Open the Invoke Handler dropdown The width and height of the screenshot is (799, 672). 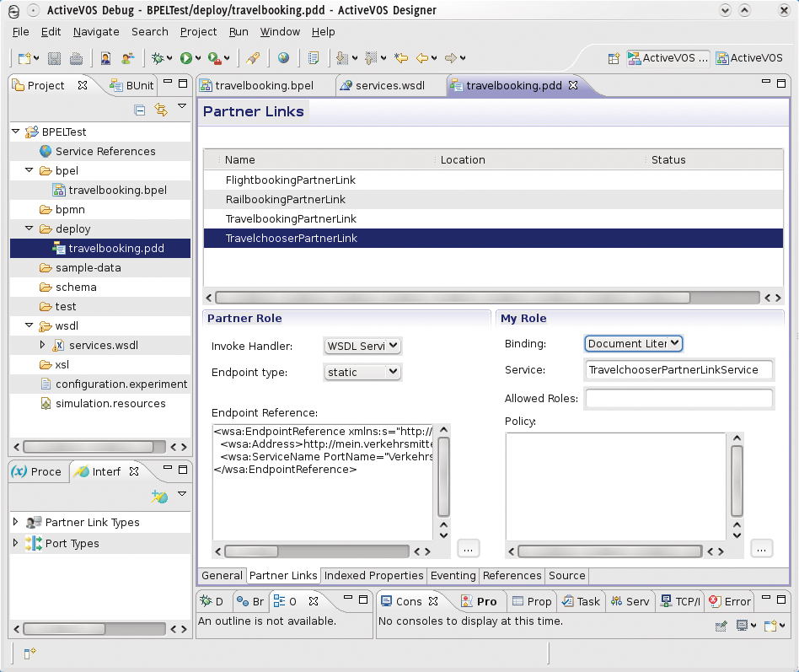[362, 346]
